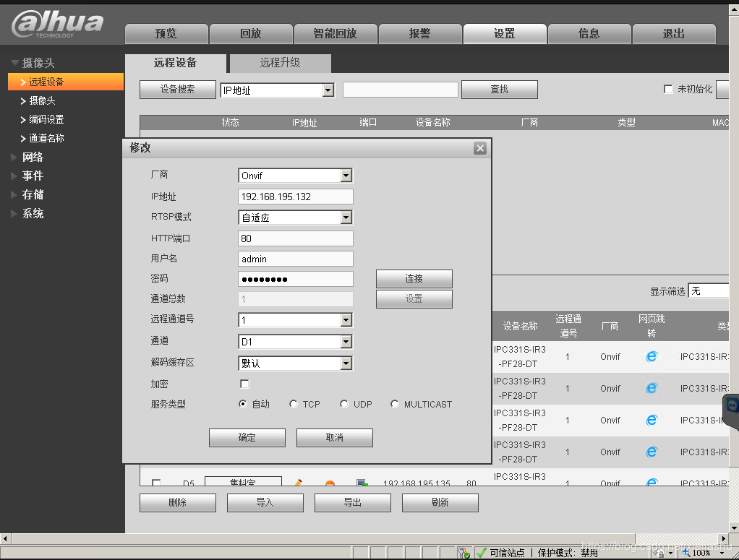Image resolution: width=739 pixels, height=560 pixels.
Task: Select 编码设置 in sidebar
Action: (46, 119)
